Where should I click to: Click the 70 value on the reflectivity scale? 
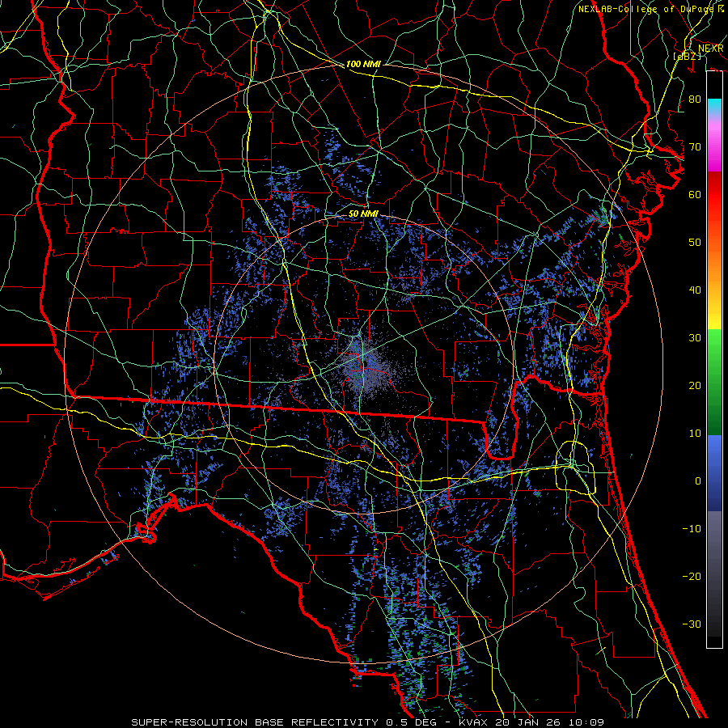point(695,146)
